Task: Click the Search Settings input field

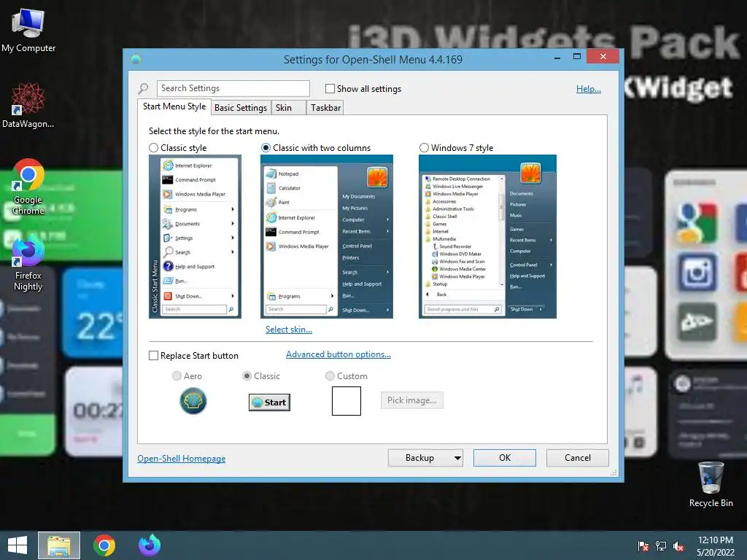Action: point(233,88)
